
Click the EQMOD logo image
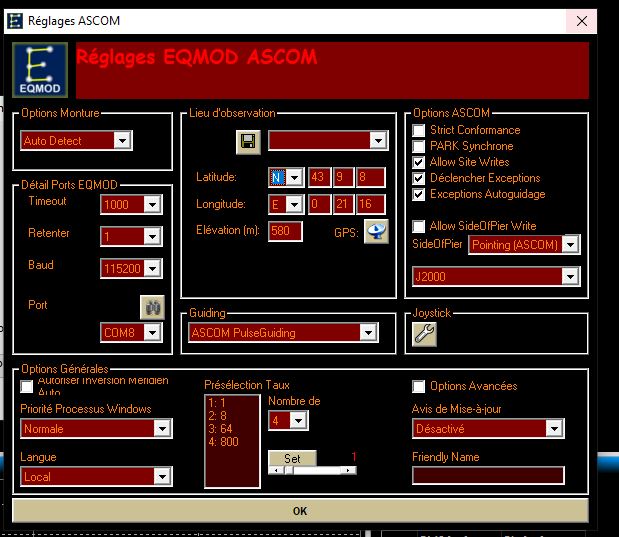pos(40,70)
